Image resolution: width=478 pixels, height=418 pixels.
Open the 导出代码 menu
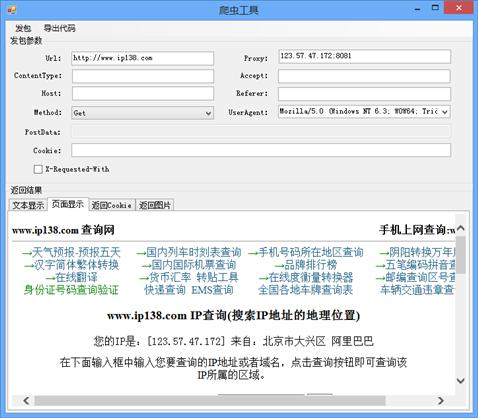[59, 28]
